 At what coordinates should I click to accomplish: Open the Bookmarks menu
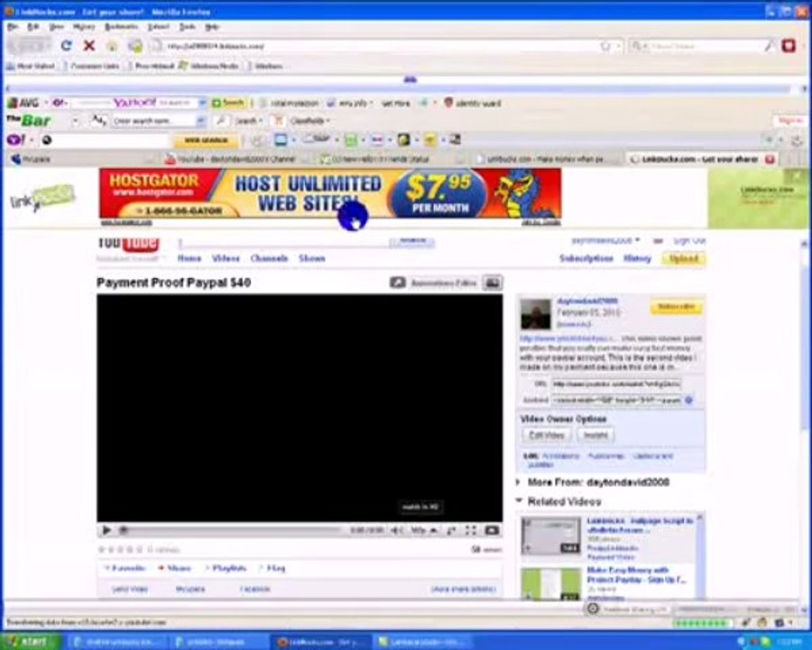(121, 26)
